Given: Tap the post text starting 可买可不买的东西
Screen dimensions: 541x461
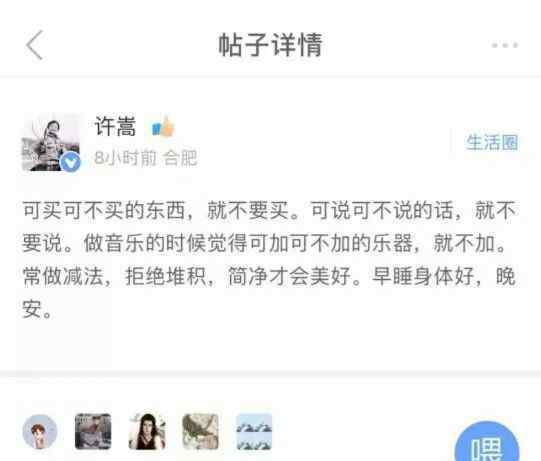Looking at the screenshot, I should pyautogui.click(x=270, y=259).
